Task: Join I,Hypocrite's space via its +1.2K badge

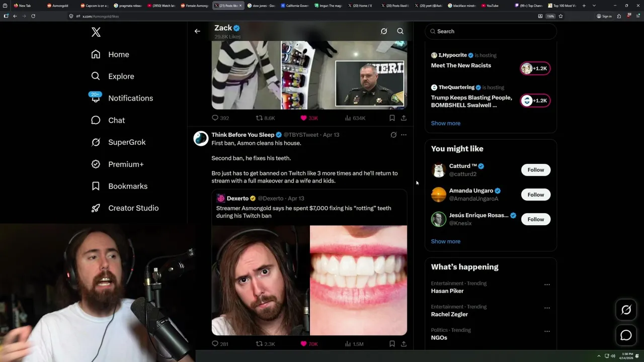Action: [x=535, y=68]
